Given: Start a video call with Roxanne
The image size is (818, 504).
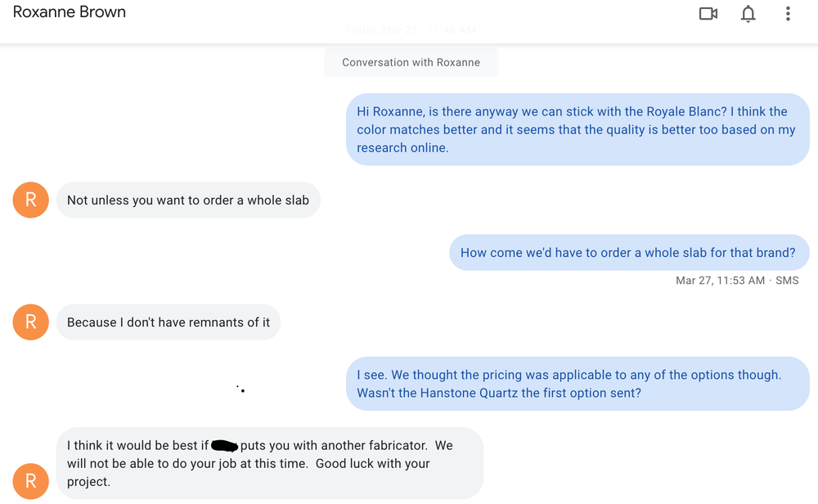Looking at the screenshot, I should click(708, 14).
